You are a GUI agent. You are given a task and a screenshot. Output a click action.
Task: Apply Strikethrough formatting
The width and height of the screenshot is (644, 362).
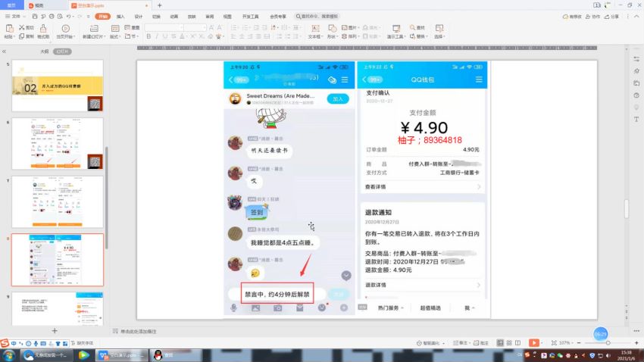174,36
